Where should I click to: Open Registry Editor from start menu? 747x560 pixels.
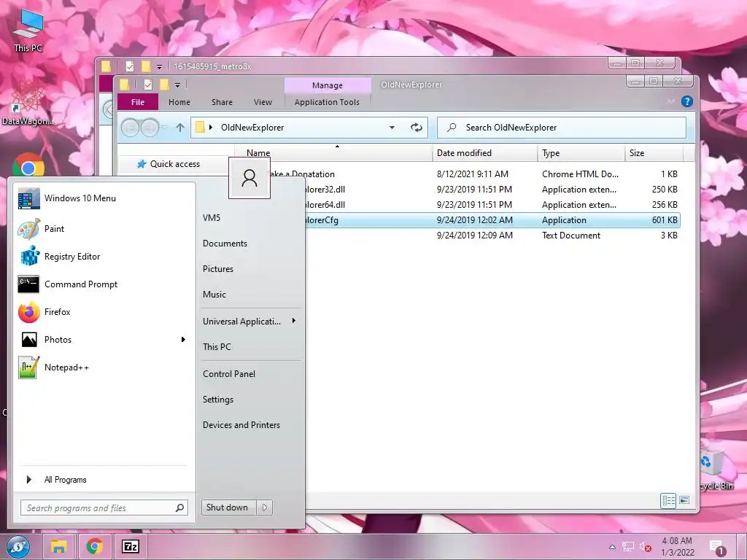pyautogui.click(x=104, y=256)
